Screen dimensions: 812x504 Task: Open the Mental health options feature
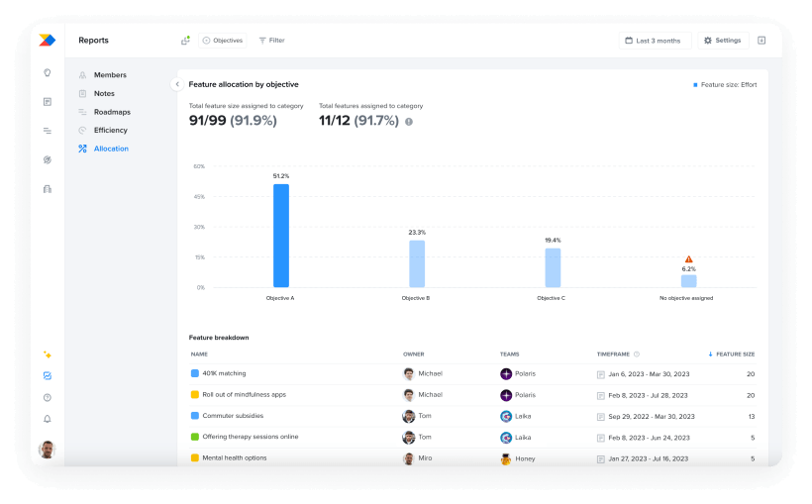pos(235,457)
